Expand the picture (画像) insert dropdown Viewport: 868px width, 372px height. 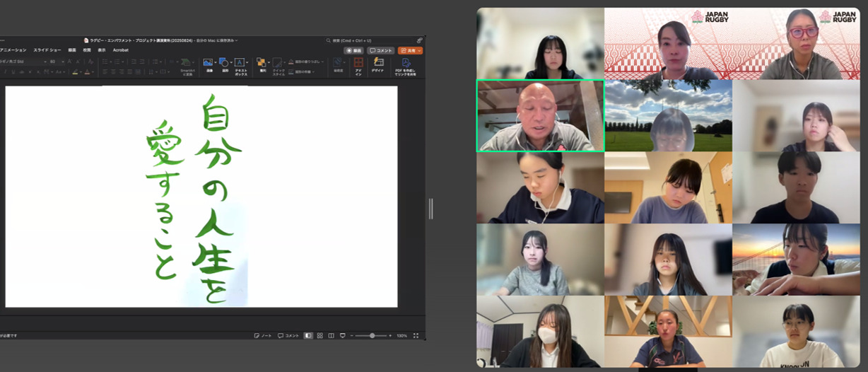click(x=214, y=62)
